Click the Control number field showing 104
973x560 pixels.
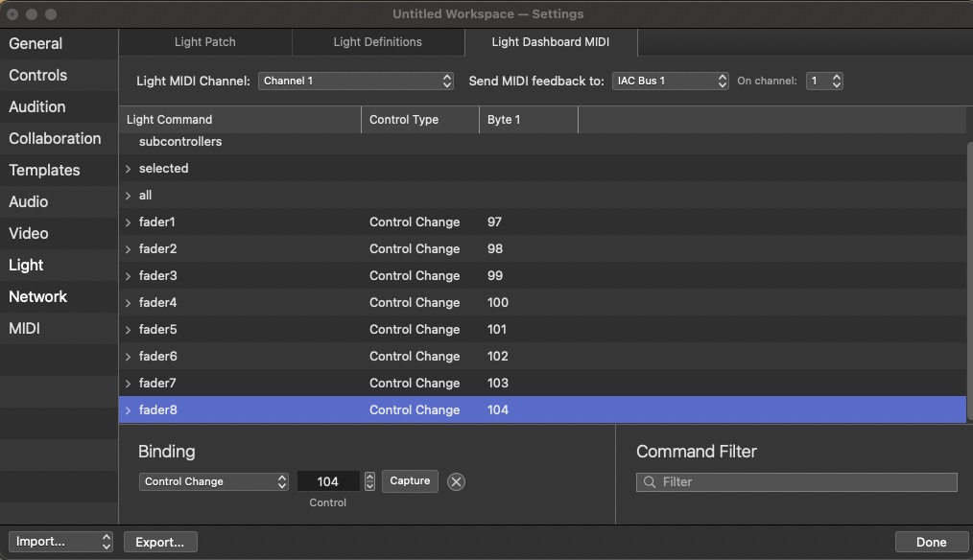[328, 481]
